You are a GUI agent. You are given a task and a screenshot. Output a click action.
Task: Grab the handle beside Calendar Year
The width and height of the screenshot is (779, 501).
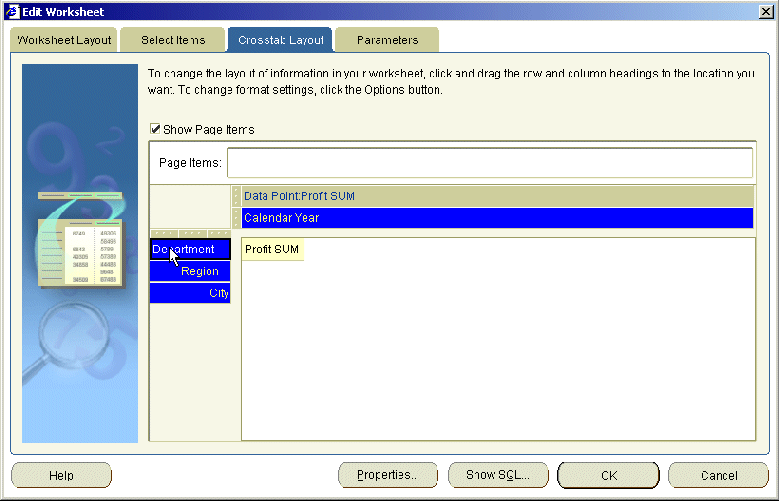[x=236, y=218]
